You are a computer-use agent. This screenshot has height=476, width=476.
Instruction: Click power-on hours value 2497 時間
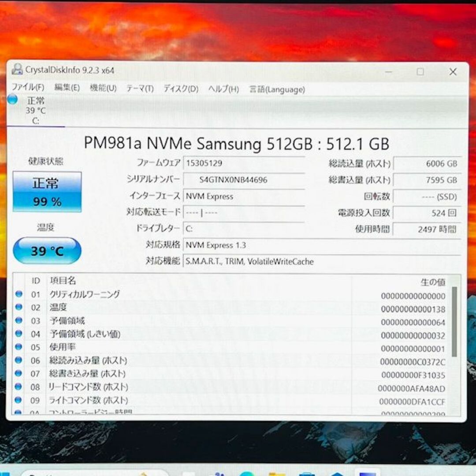click(x=427, y=230)
